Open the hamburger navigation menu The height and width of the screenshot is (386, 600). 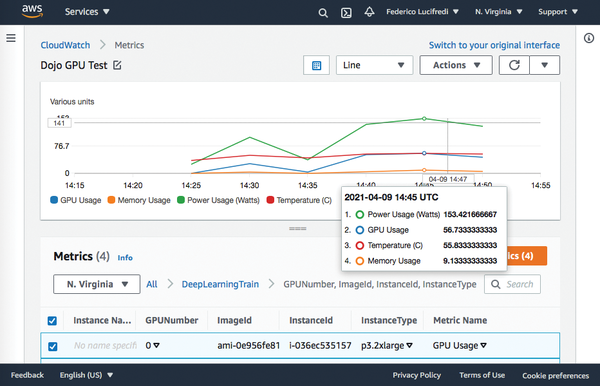point(11,38)
